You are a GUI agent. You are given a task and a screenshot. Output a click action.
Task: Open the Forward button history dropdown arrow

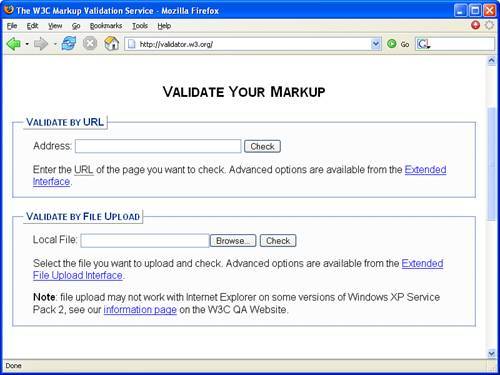click(x=55, y=44)
